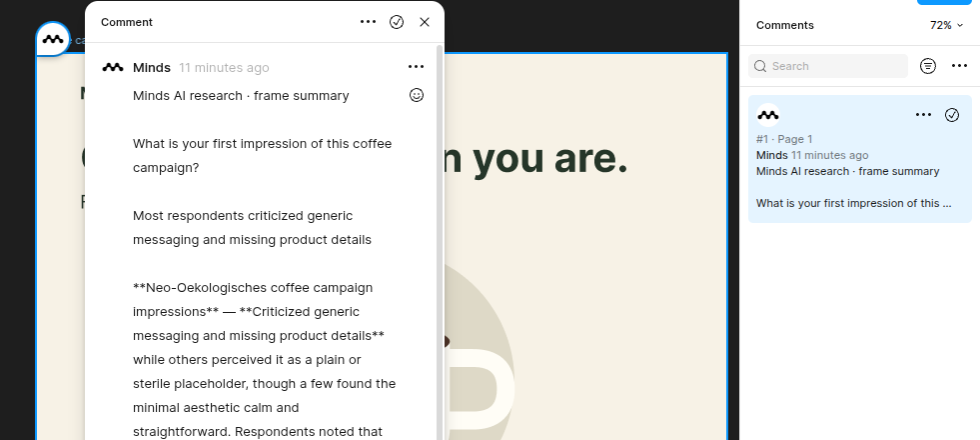
Task: Open the Comments panel three-dot menu
Action: click(959, 66)
